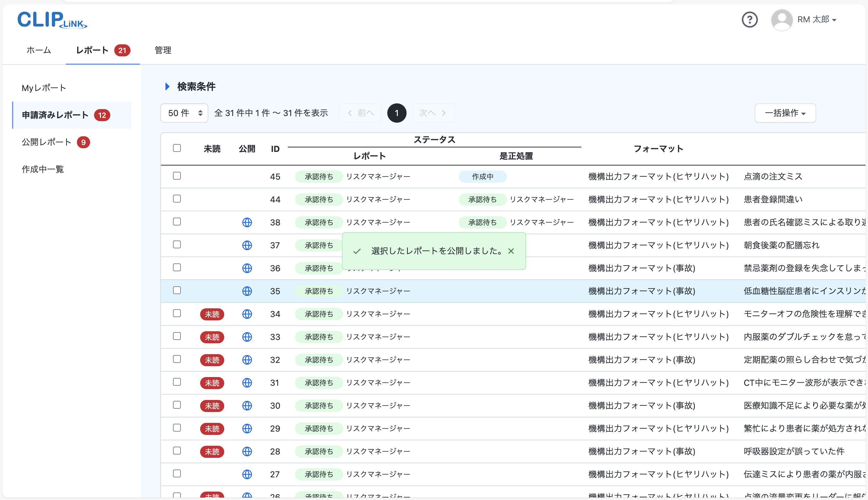Screen dimensions: 868x500
Task: Click the globe publish icon on report 35
Action: click(247, 291)
